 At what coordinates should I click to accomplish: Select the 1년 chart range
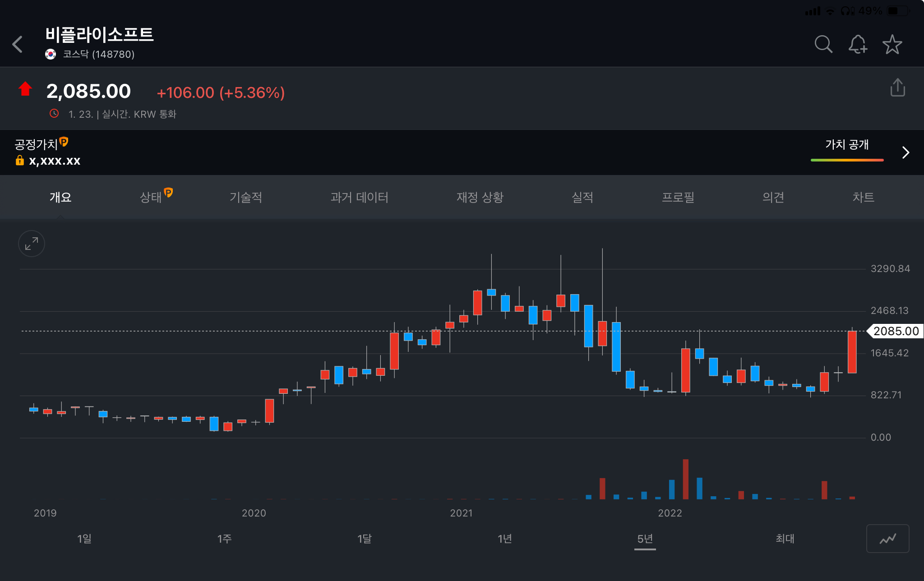pyautogui.click(x=505, y=539)
